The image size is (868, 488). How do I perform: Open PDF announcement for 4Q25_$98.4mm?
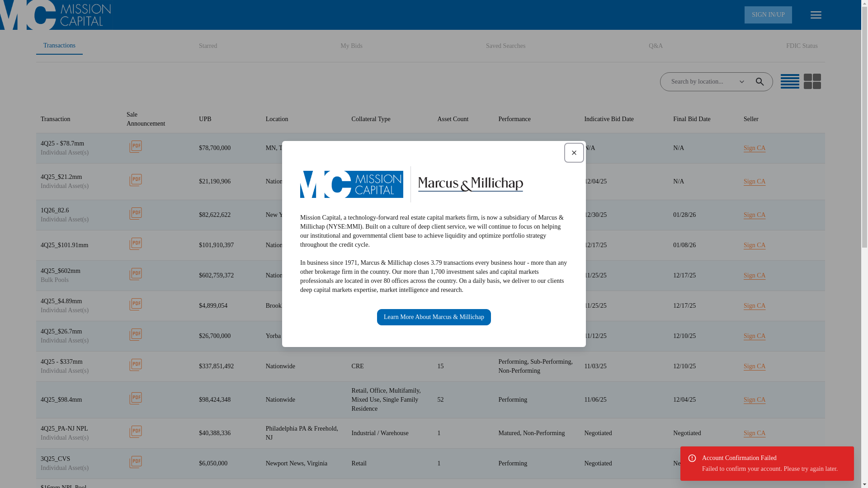136,398
